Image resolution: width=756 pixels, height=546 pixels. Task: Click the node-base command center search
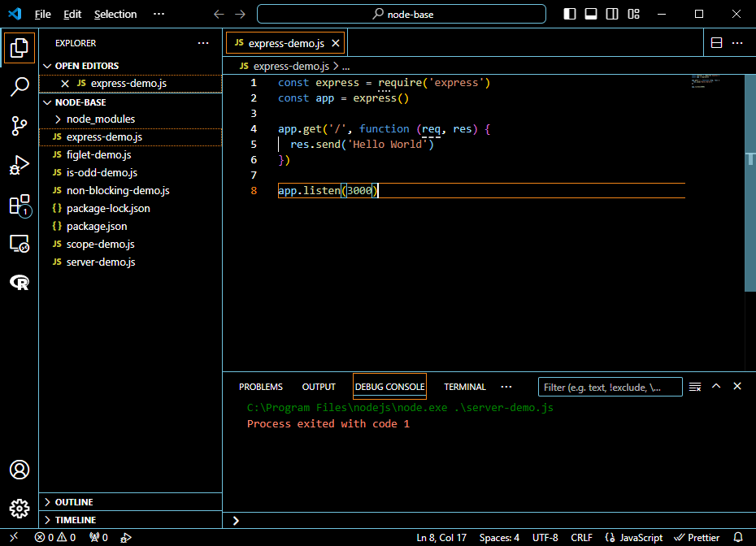click(402, 14)
